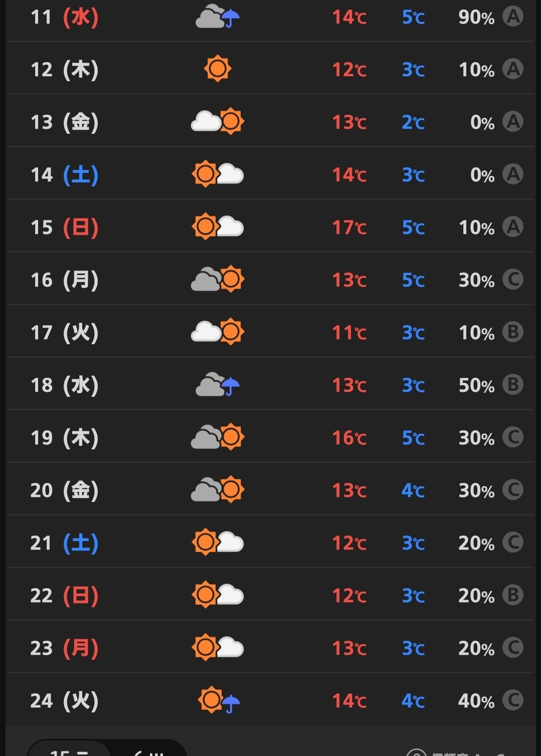Click the 50% rain chance for the 18th
541x756 pixels.
(x=476, y=385)
